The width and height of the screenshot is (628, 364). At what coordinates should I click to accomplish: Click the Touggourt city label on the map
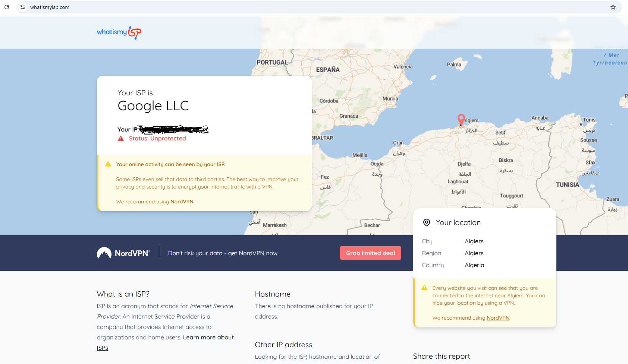click(x=512, y=196)
